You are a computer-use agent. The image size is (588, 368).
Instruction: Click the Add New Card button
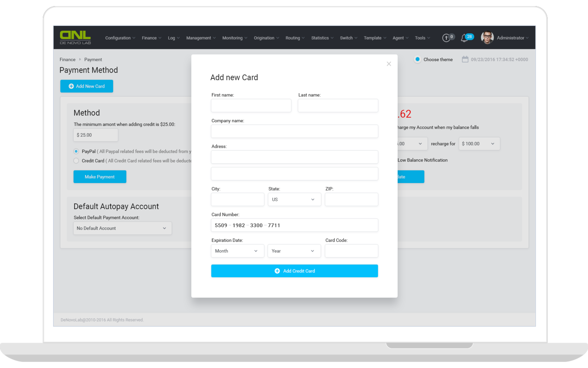click(87, 86)
